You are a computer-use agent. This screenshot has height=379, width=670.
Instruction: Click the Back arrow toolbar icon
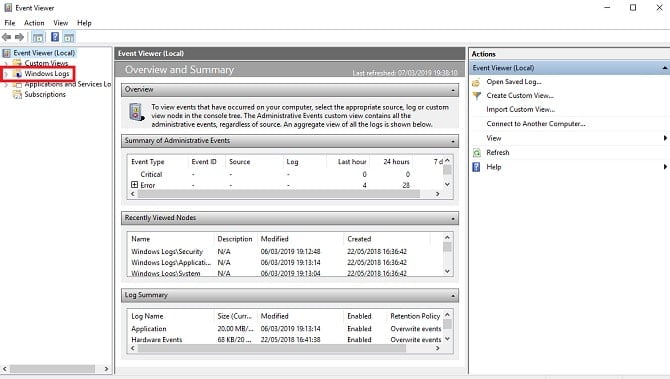tap(6, 37)
